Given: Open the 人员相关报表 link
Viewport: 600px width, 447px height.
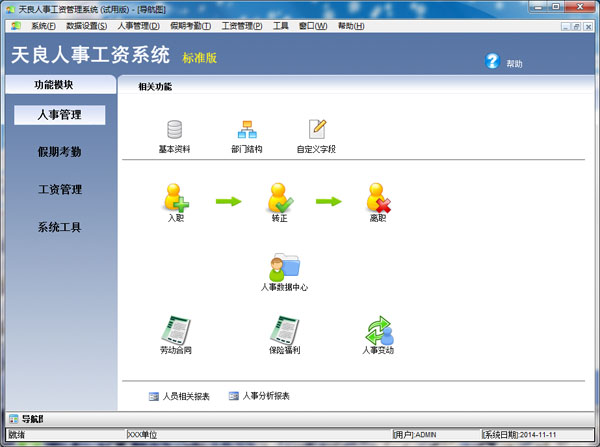Looking at the screenshot, I should 186,396.
